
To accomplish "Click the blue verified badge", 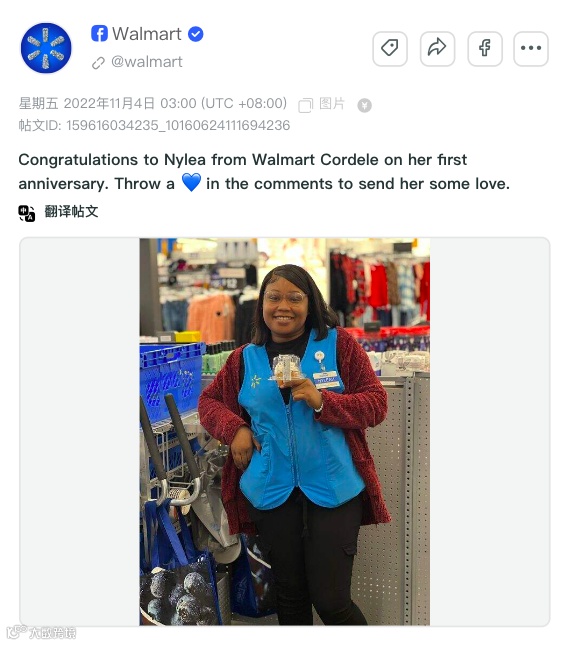I will pos(195,34).
